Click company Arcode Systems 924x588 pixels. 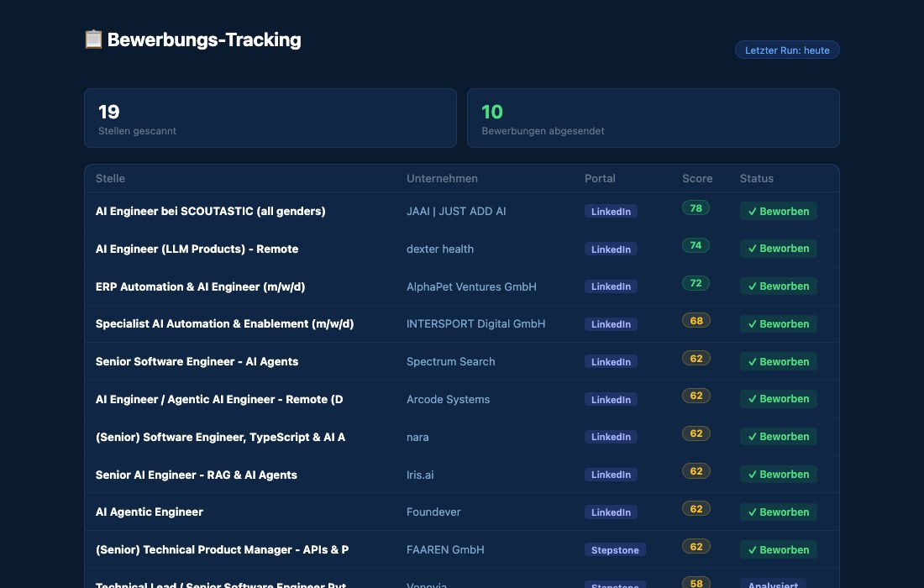[448, 399]
